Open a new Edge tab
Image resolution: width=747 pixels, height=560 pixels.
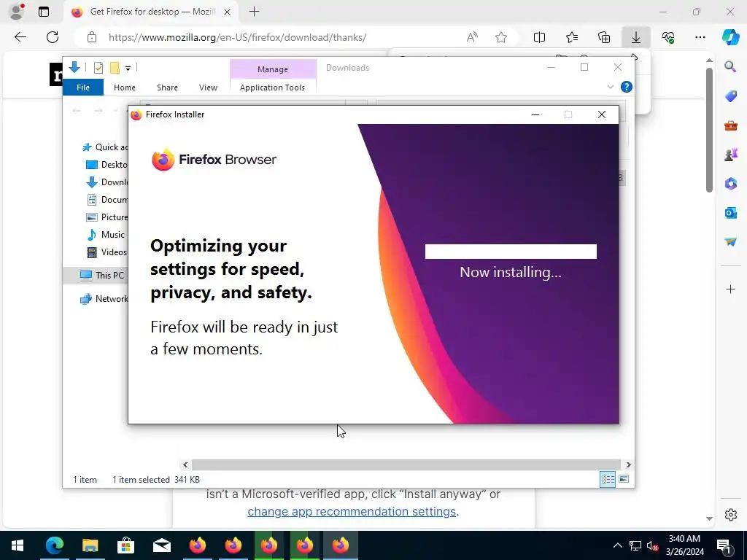(x=254, y=12)
